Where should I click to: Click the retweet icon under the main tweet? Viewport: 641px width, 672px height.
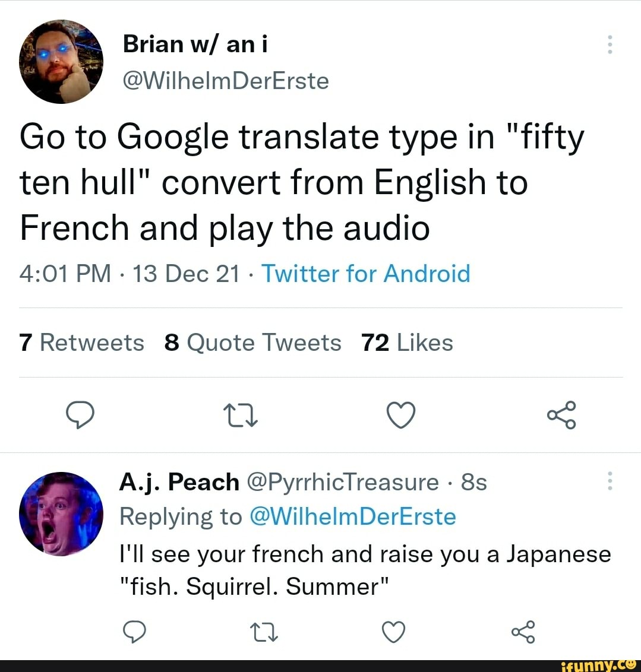tap(241, 416)
